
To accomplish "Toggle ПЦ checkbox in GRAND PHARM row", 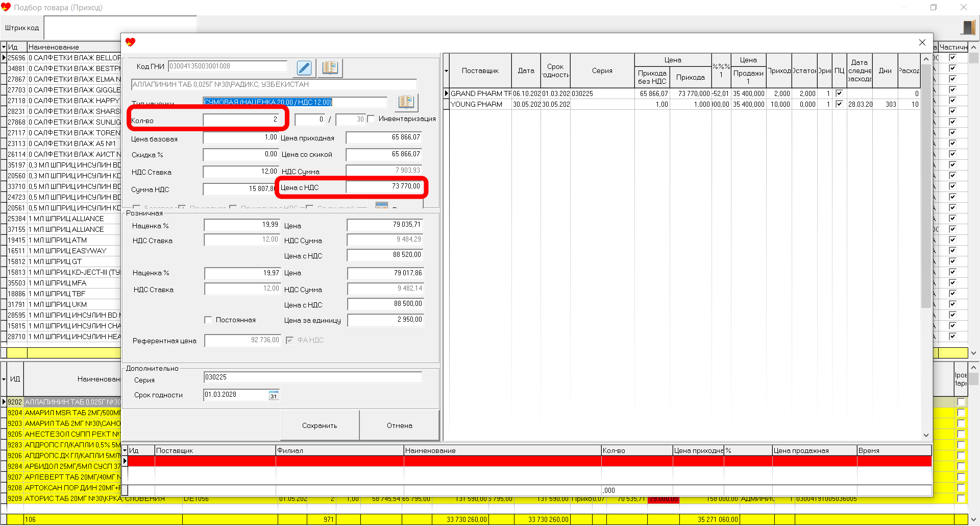I will tap(839, 93).
